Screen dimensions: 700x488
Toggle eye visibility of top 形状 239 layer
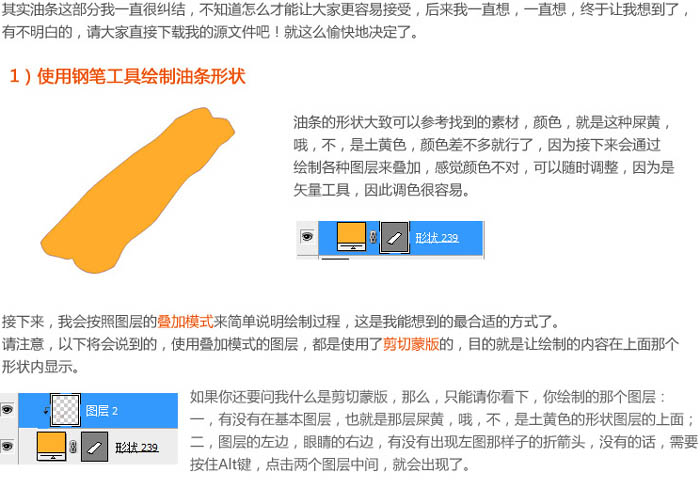307,237
